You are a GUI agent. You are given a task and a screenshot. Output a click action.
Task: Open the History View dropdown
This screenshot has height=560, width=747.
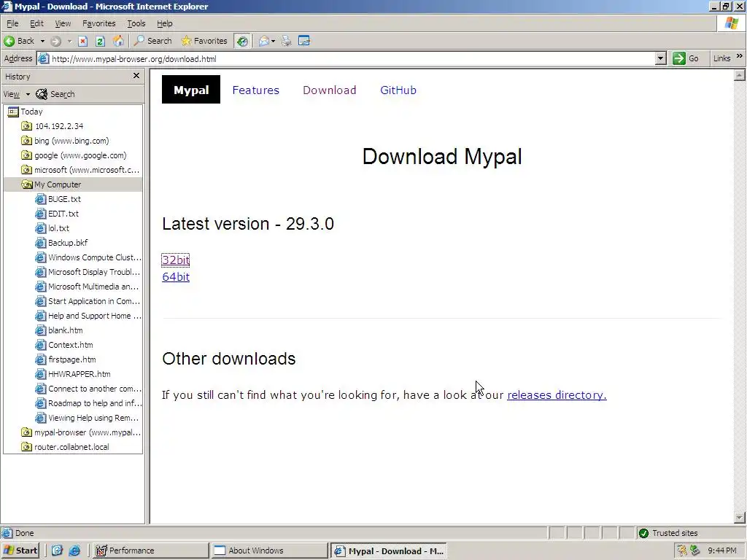[17, 94]
